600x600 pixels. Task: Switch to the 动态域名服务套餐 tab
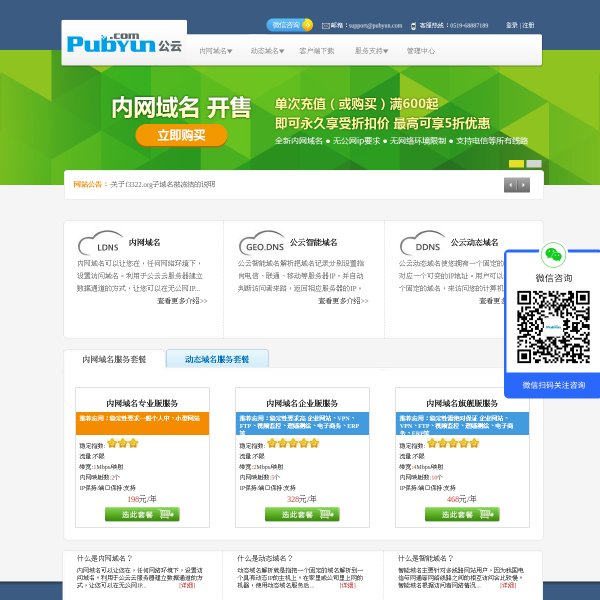[217, 359]
